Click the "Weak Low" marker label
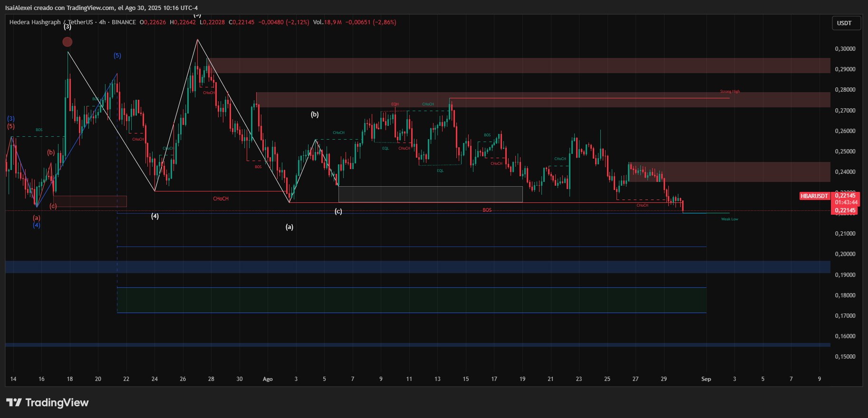The height and width of the screenshot is (418, 868). point(729,219)
